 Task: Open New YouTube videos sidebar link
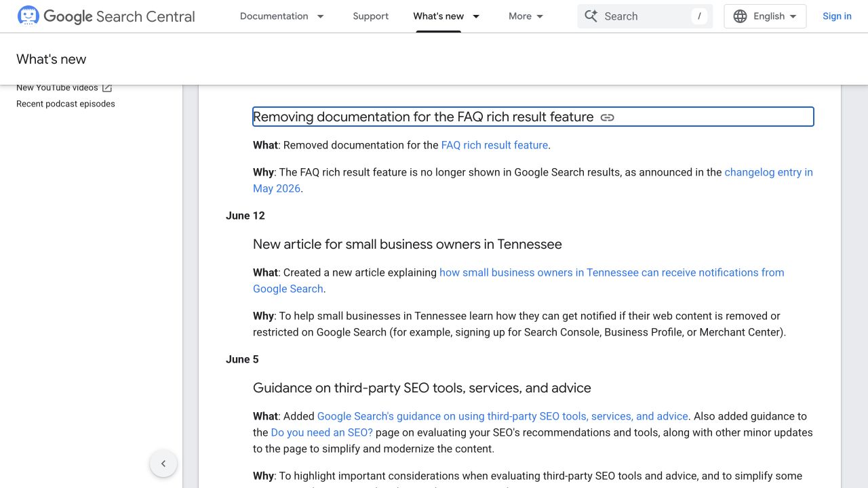(x=57, y=87)
